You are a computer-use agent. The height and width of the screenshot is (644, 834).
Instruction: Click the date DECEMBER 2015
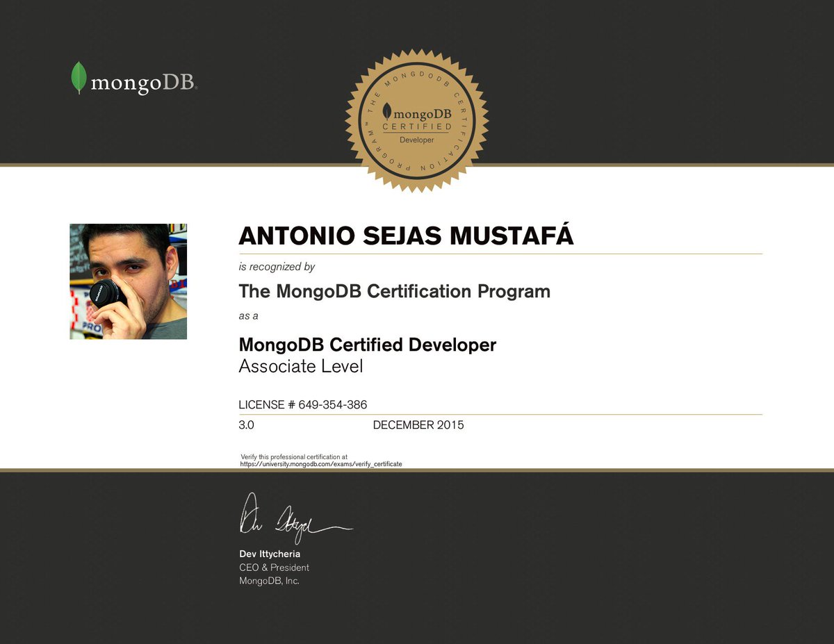click(418, 425)
